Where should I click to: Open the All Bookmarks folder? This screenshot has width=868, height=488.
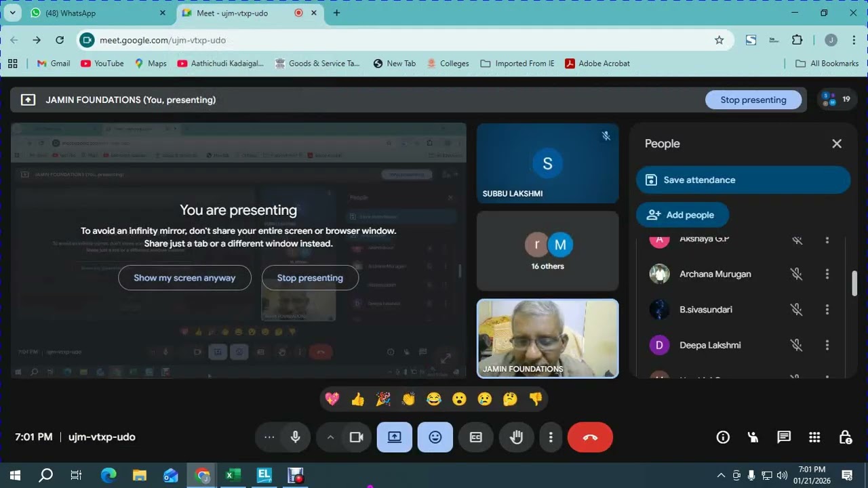827,63
